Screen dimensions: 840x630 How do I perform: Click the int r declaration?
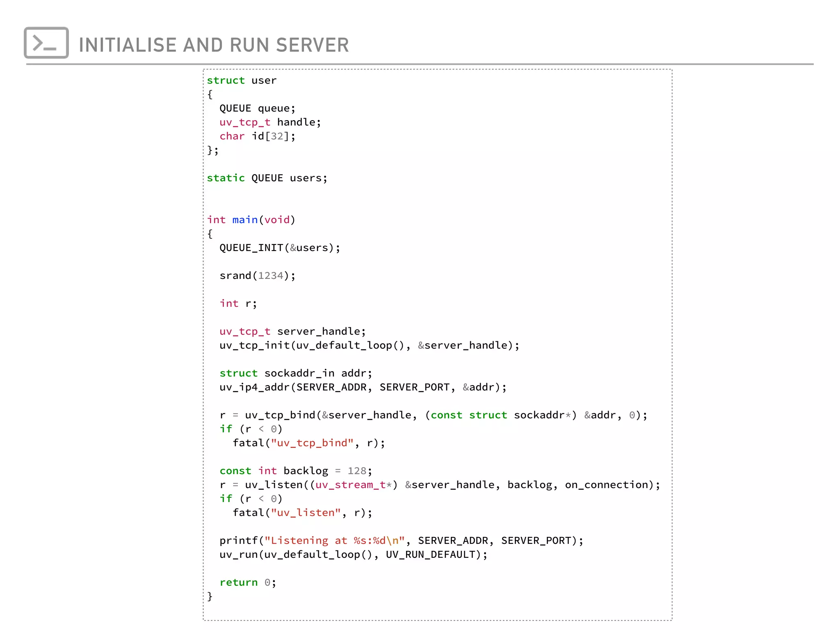click(238, 304)
